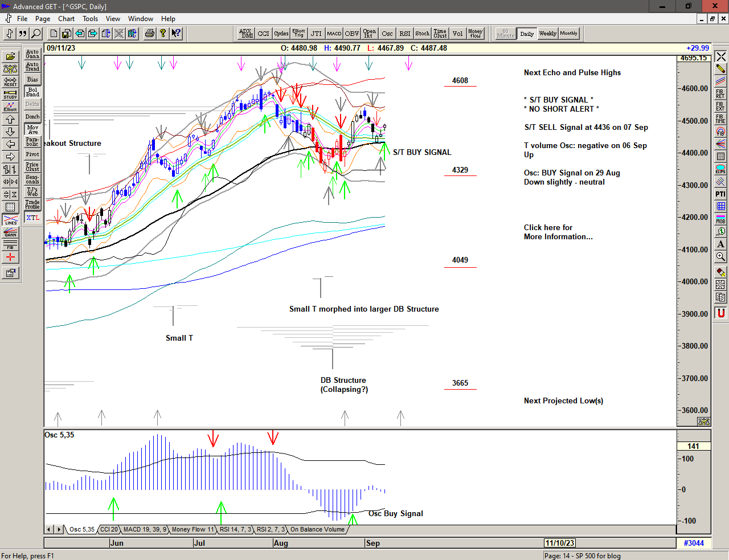Open the Window menu
729x560 pixels.
coord(140,19)
